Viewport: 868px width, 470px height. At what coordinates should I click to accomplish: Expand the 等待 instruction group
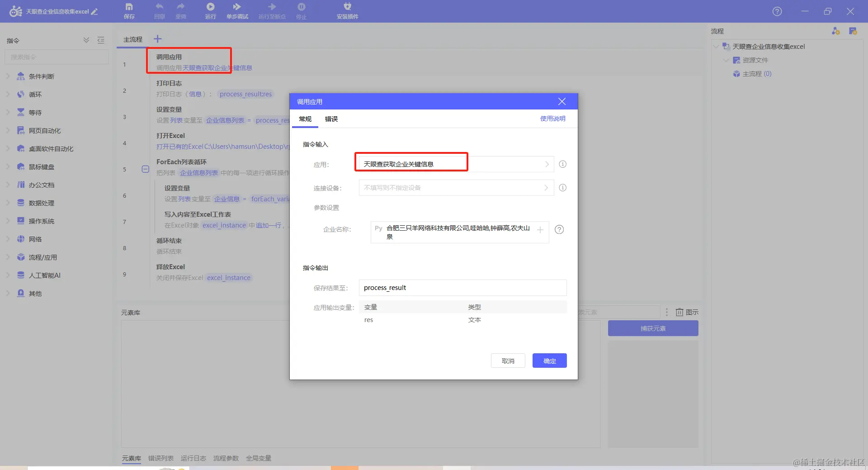8,113
